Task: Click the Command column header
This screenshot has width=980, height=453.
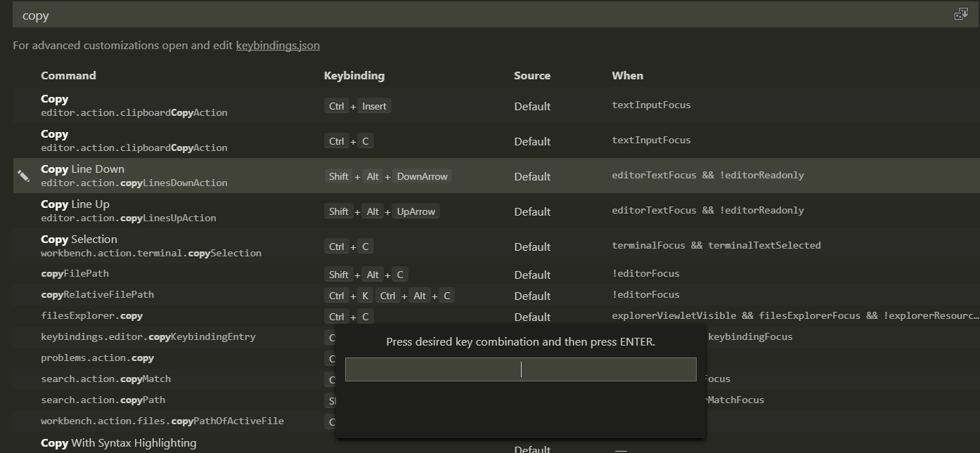Action: click(68, 75)
